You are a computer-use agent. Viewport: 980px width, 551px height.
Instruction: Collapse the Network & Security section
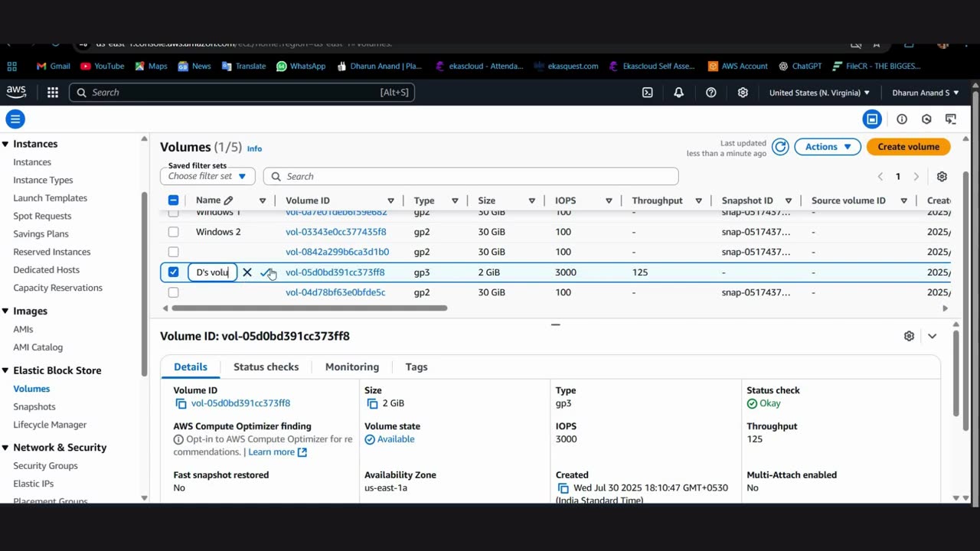[x=5, y=448]
